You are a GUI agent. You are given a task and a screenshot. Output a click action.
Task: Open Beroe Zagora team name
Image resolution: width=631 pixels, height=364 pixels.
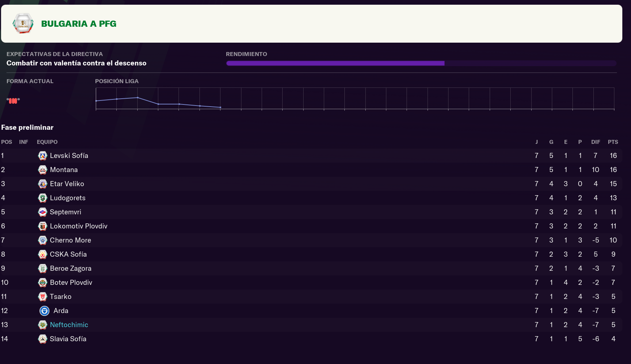point(70,269)
